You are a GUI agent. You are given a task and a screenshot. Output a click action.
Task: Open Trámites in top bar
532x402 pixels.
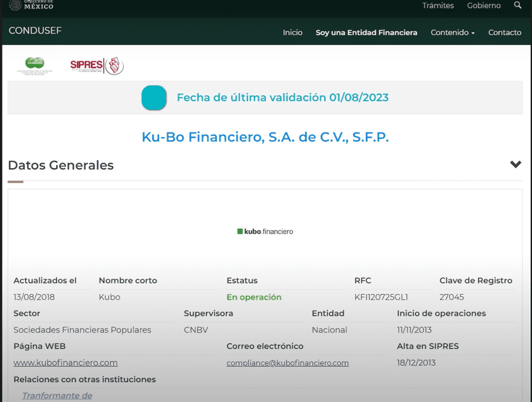pyautogui.click(x=438, y=5)
